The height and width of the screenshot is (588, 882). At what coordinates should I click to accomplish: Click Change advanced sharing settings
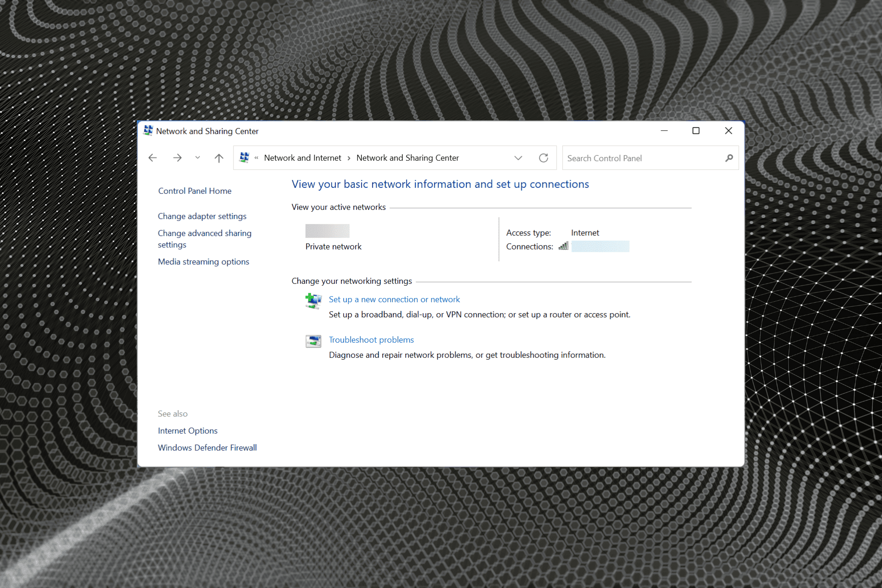coord(204,238)
